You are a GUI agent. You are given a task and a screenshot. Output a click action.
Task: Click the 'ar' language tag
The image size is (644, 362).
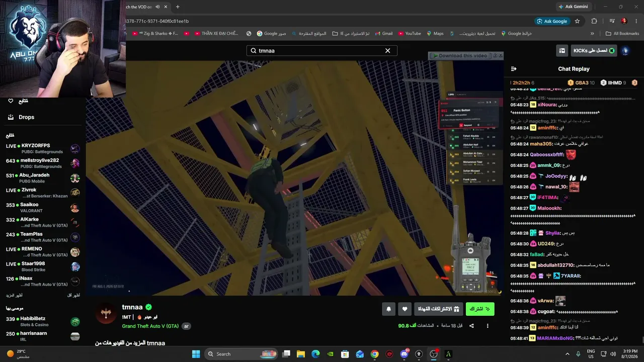coord(186,326)
